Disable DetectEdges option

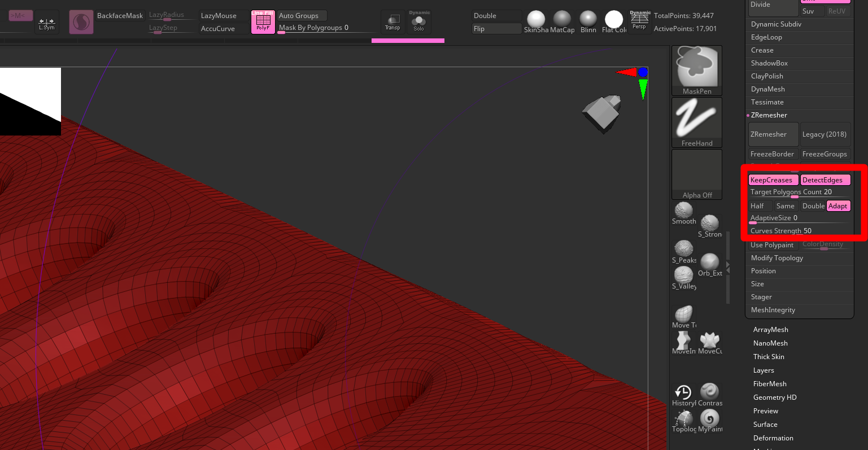click(825, 180)
